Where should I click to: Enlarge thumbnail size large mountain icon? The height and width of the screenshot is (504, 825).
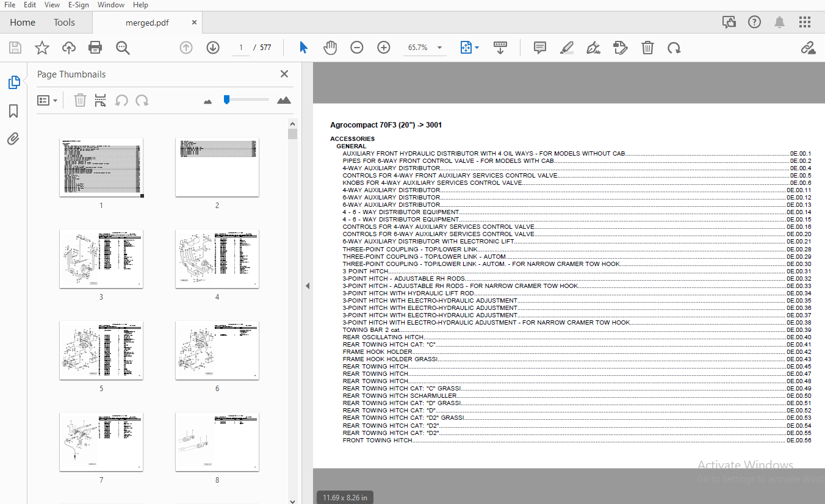click(284, 100)
